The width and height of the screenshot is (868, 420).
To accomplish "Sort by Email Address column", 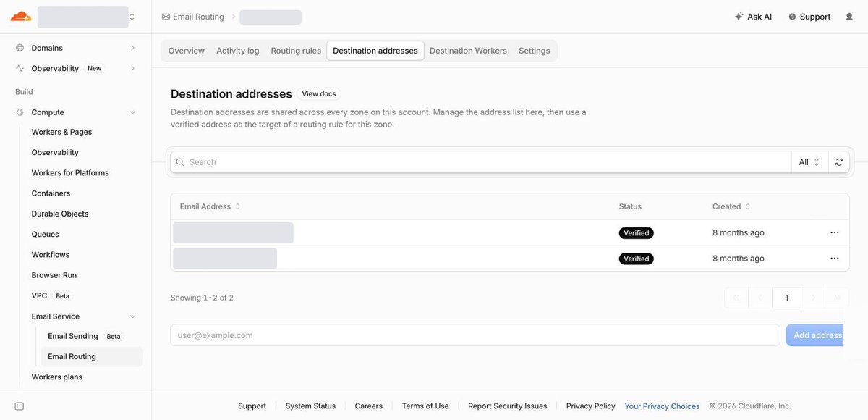I will 210,206.
